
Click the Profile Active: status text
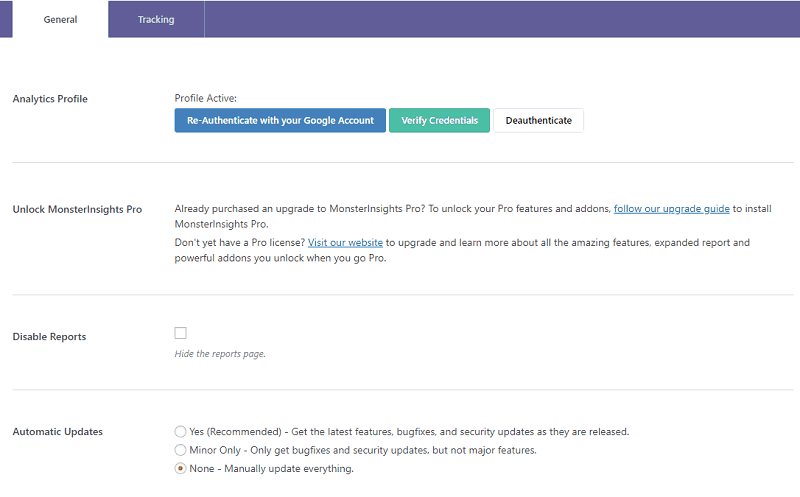206,98
